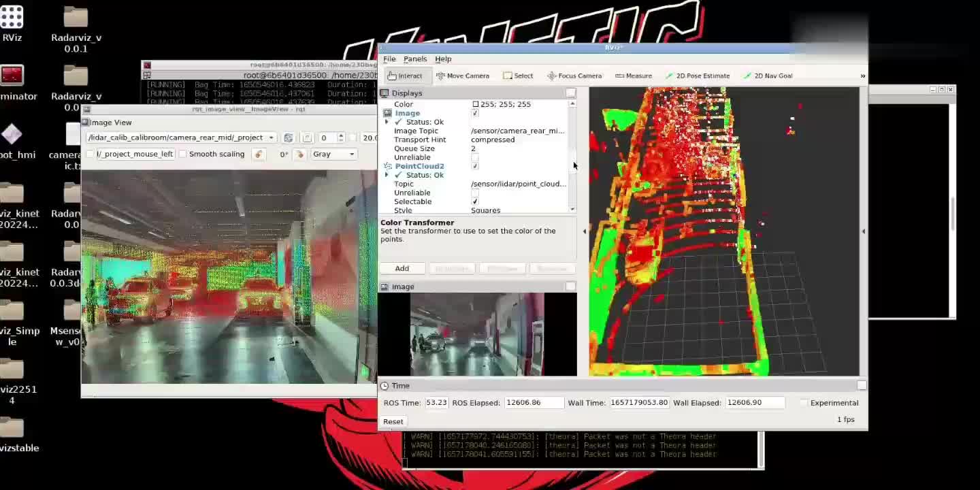Screen dimensions: 980x490
Task: Toggle Unreliable checkbox under Image display
Action: coord(475,157)
